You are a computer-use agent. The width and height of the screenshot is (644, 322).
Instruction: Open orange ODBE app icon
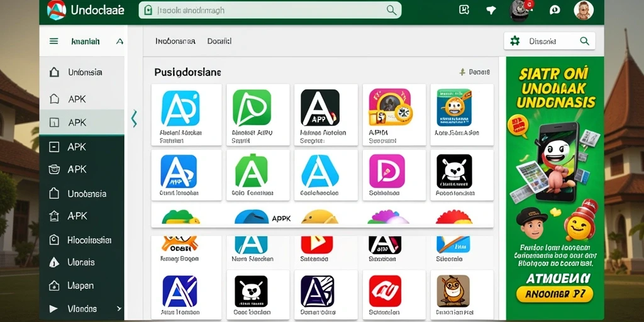tap(179, 244)
